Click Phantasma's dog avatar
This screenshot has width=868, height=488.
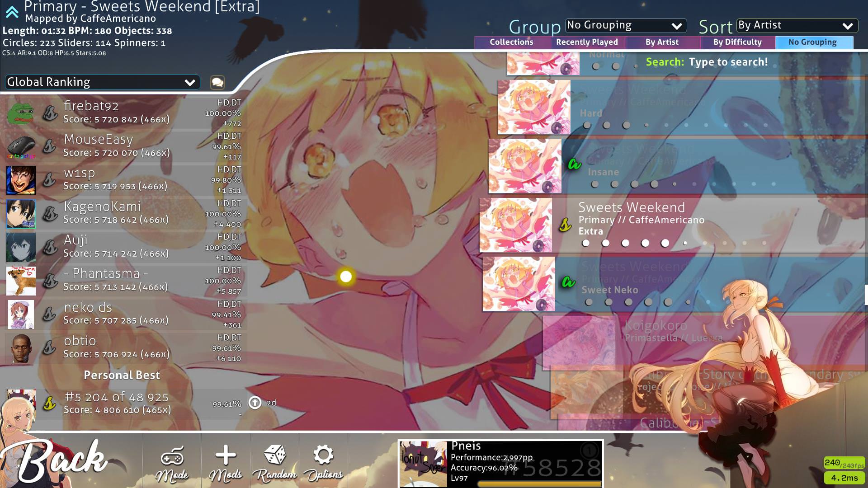coord(21,281)
